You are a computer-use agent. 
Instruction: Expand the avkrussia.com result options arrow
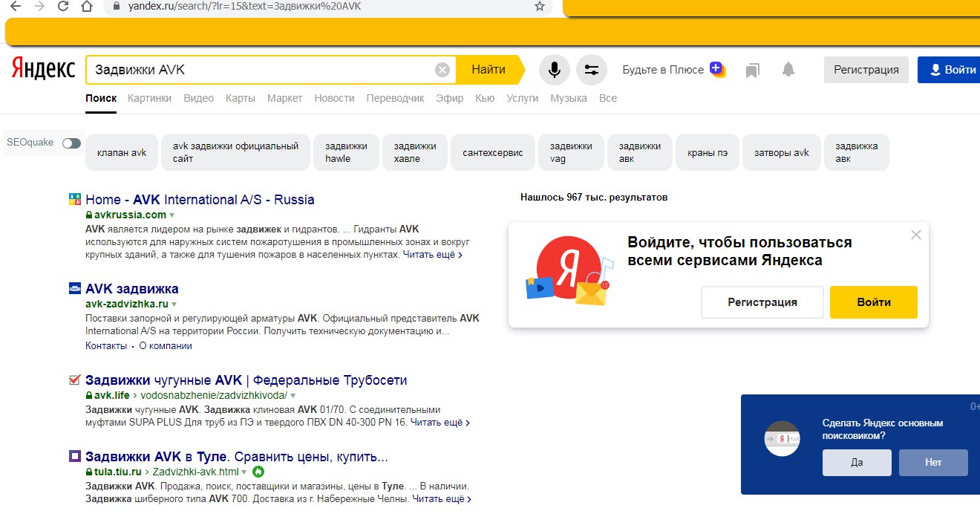click(172, 215)
